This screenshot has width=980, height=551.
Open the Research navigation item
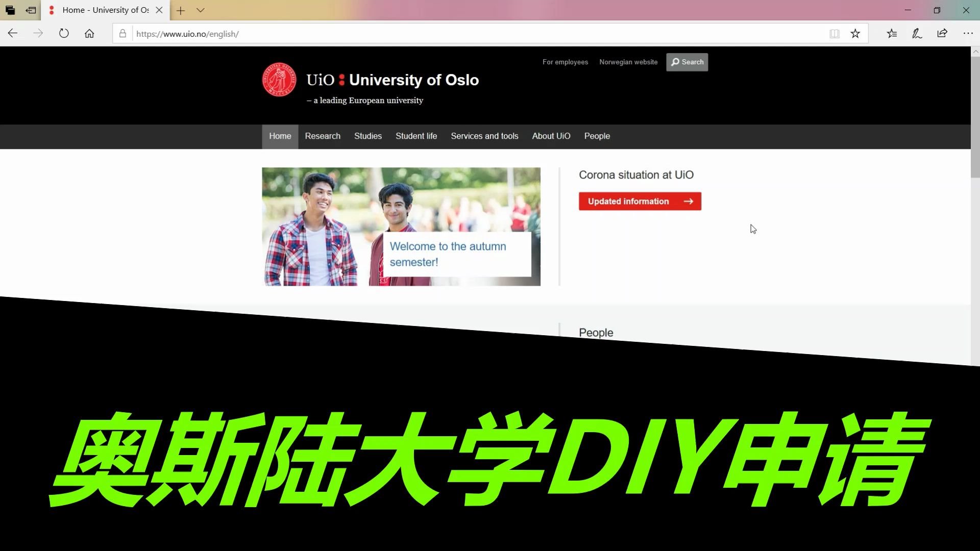[x=323, y=136]
